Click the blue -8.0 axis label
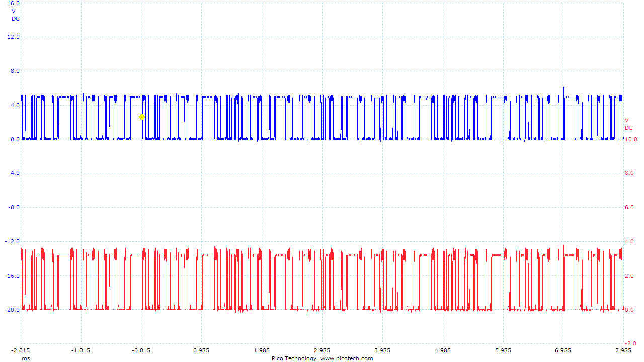 click(x=14, y=207)
